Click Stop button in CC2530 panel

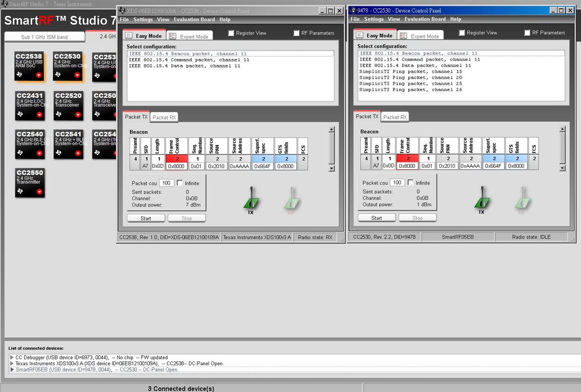click(x=418, y=218)
